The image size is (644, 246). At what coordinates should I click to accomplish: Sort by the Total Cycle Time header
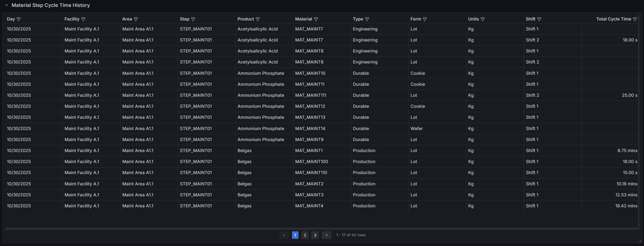[614, 19]
